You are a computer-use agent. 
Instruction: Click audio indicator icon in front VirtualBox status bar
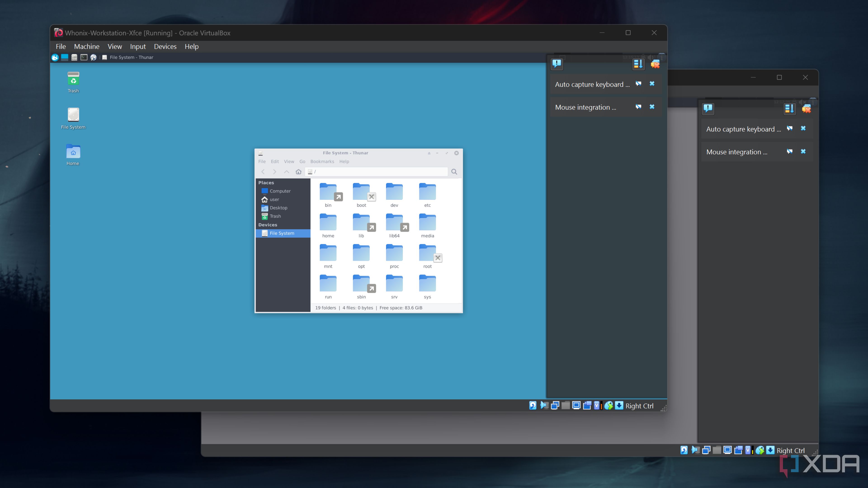[544, 406]
